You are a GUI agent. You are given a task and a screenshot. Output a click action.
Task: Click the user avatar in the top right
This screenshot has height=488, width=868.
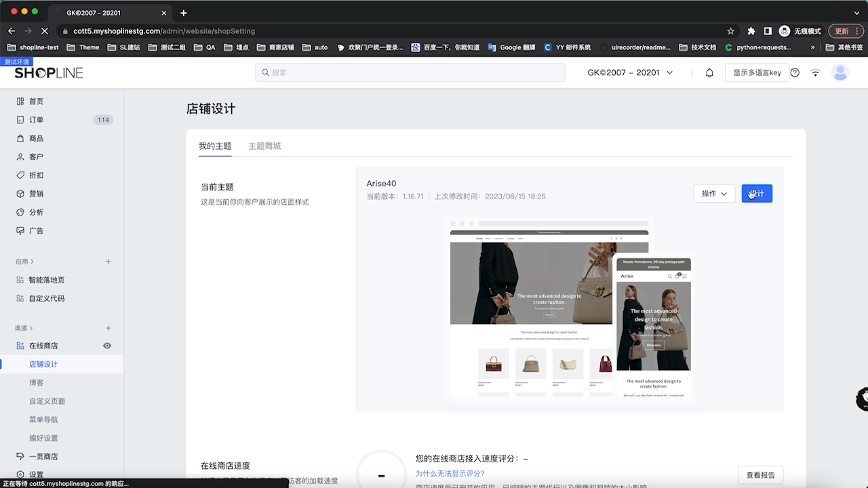click(840, 73)
